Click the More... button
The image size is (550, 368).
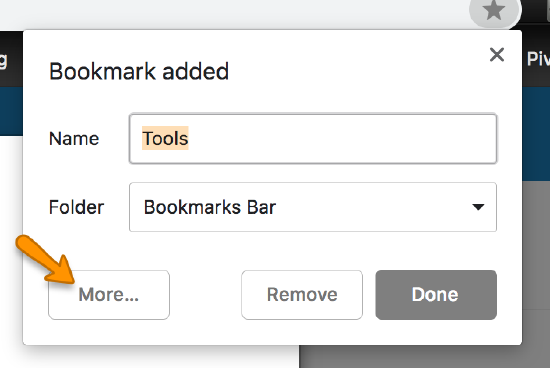109,295
